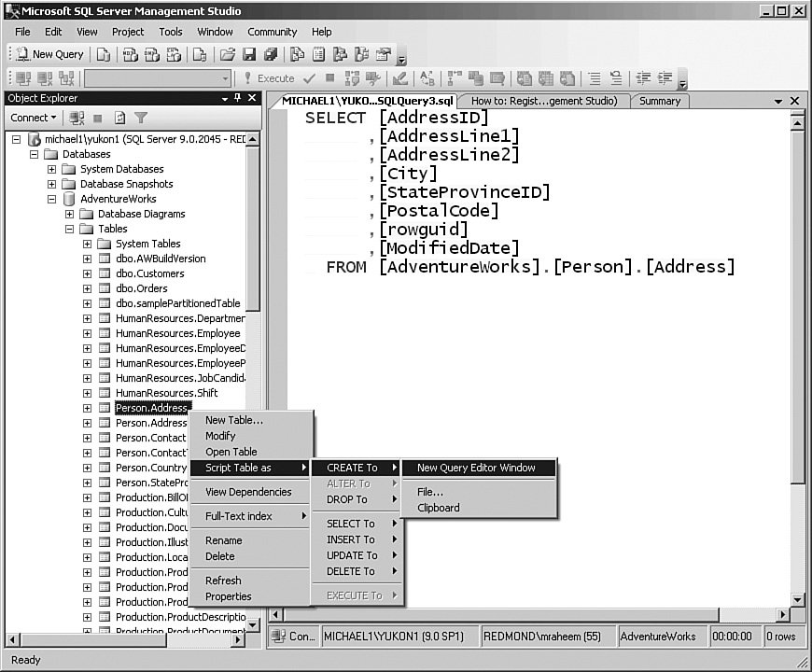This screenshot has width=812, height=672.
Task: Switch to the Summary tab
Action: click(x=660, y=101)
